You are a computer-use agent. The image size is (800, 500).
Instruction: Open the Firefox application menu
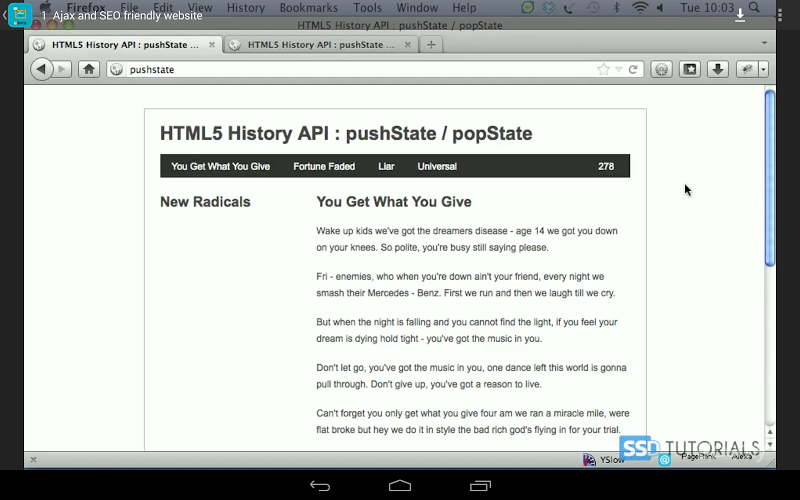click(86, 8)
